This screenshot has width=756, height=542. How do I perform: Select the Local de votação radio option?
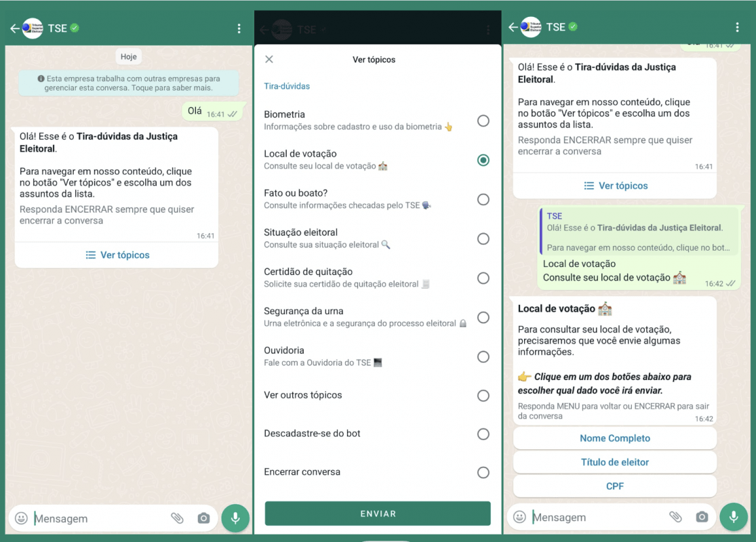(x=483, y=160)
